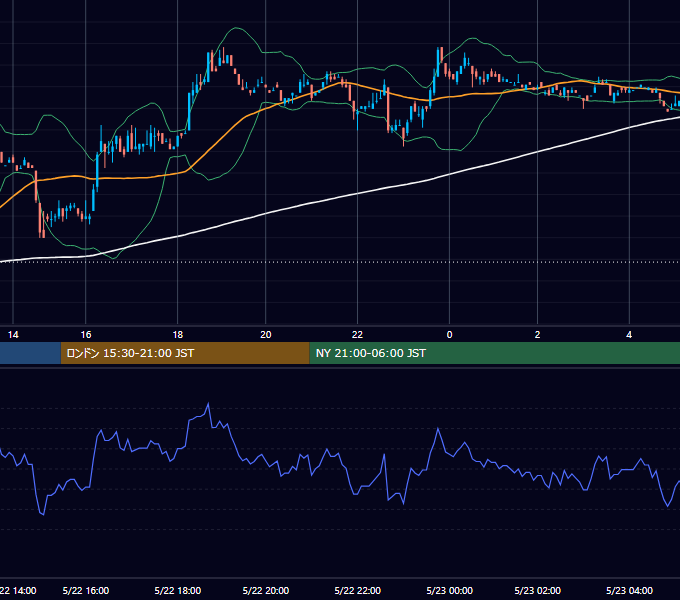The image size is (680, 600).
Task: Click the 5/23 00:00 time label
Action: (450, 590)
